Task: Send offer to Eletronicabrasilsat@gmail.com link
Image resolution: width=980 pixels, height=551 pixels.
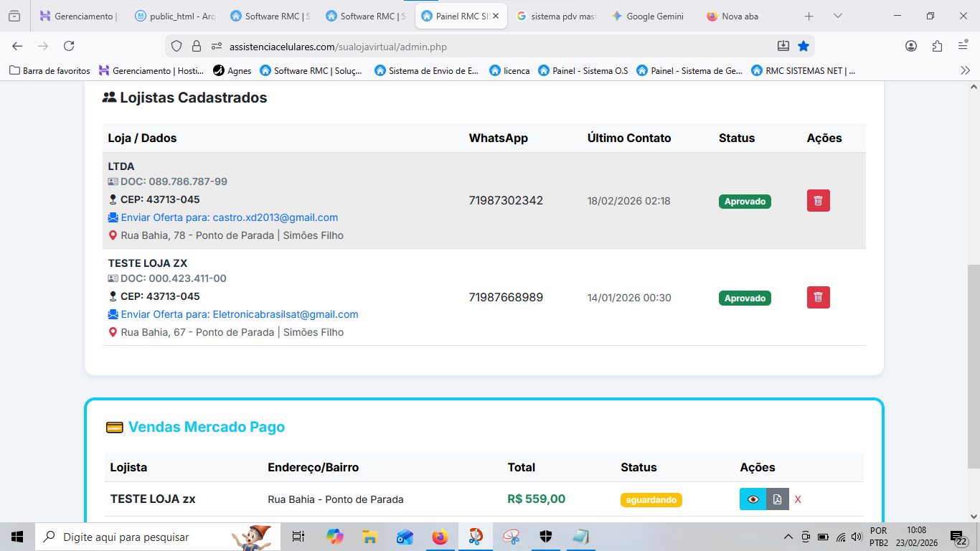Action: click(x=239, y=314)
